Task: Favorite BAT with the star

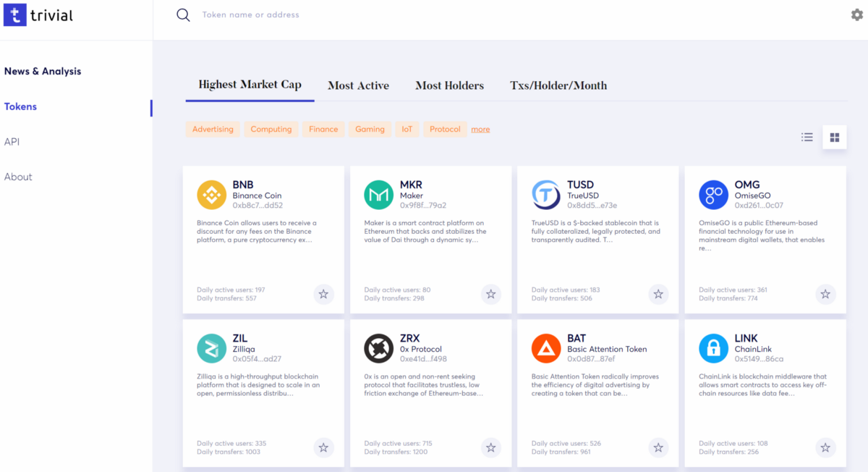Action: pos(658,447)
